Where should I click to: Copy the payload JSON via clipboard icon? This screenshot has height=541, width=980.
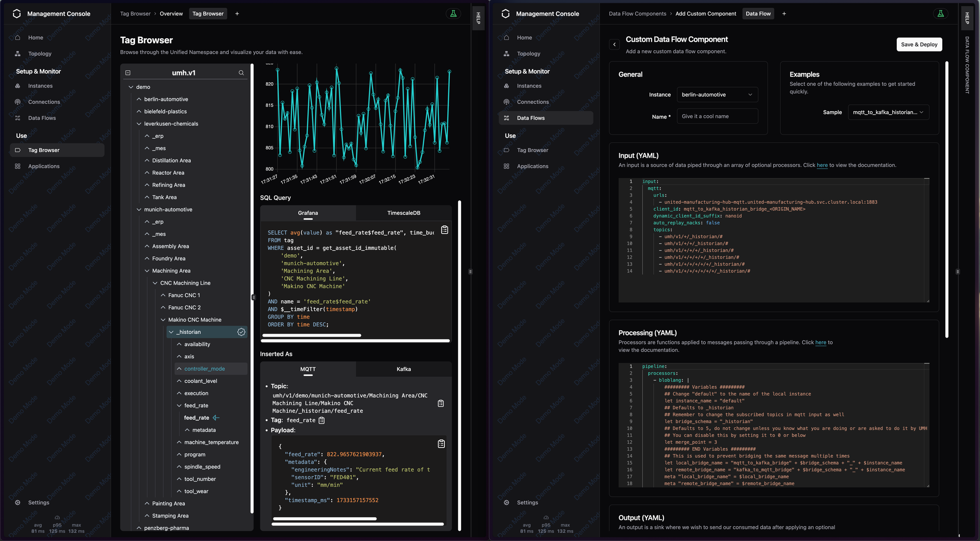(441, 443)
